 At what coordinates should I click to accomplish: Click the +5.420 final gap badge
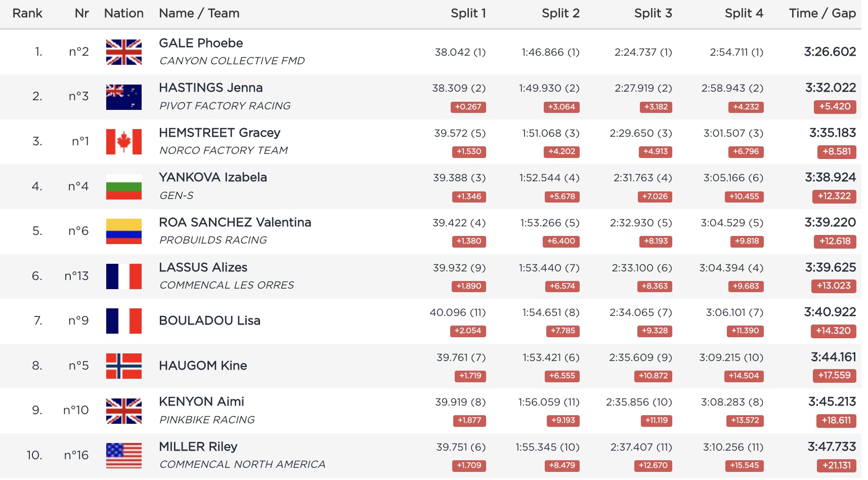click(x=835, y=106)
